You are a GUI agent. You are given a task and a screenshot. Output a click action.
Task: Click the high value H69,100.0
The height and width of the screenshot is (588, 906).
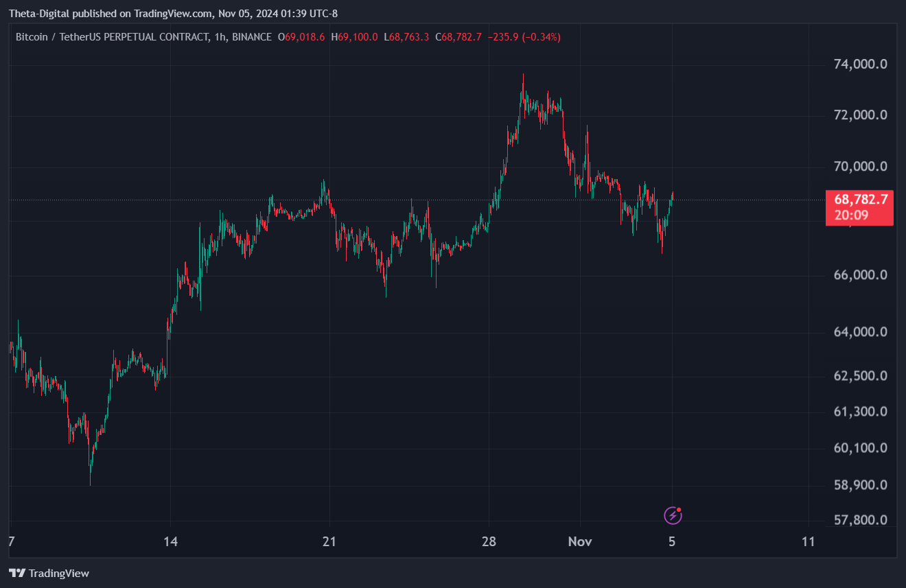coord(354,37)
